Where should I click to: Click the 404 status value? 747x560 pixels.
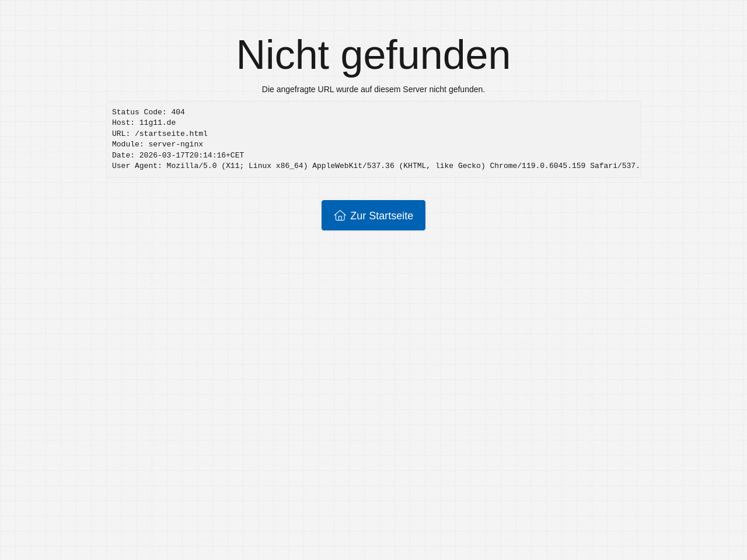[x=178, y=112]
